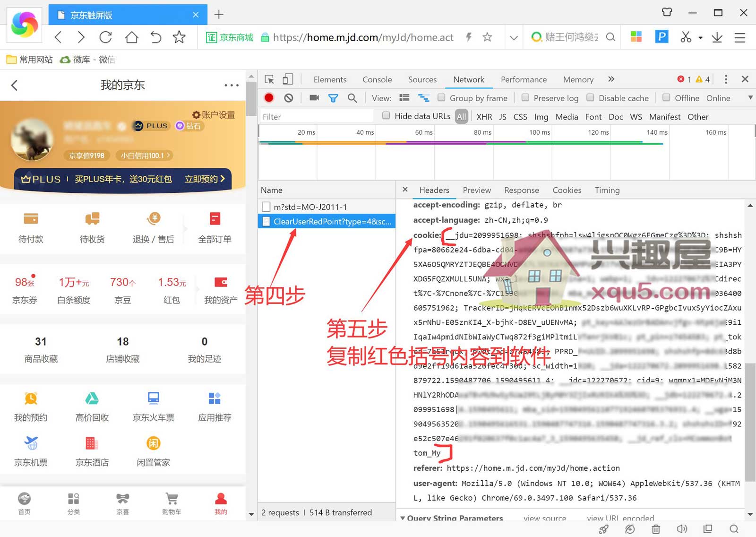Open DevTools three-dot customize menu
Screen dimensions: 756x537
[x=726, y=79]
